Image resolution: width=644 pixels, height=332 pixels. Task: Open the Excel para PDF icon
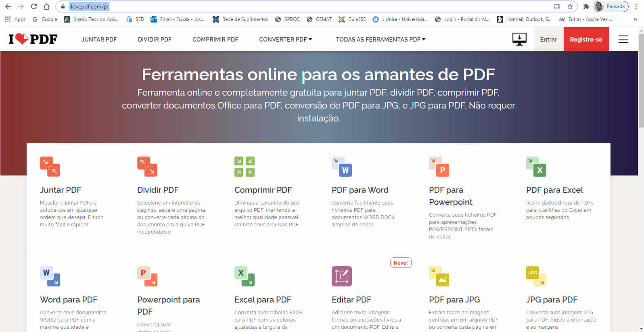pyautogui.click(x=245, y=276)
